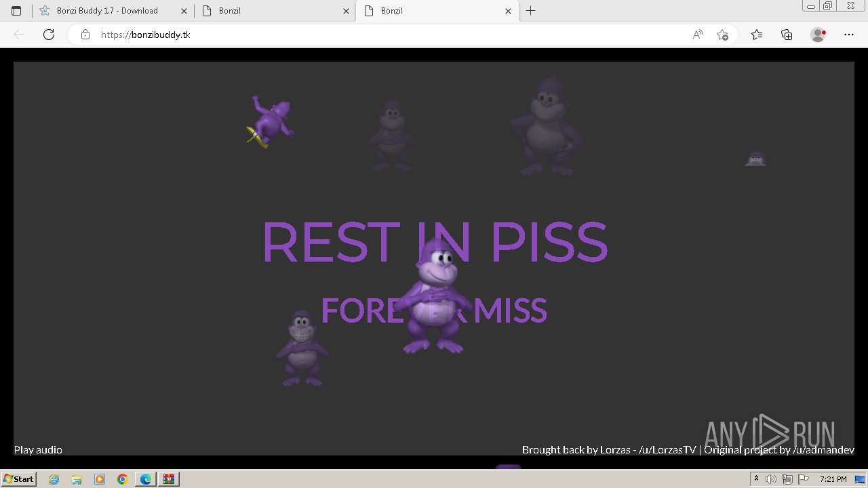Open the Favorites list
868x488 pixels.
[x=757, y=35]
